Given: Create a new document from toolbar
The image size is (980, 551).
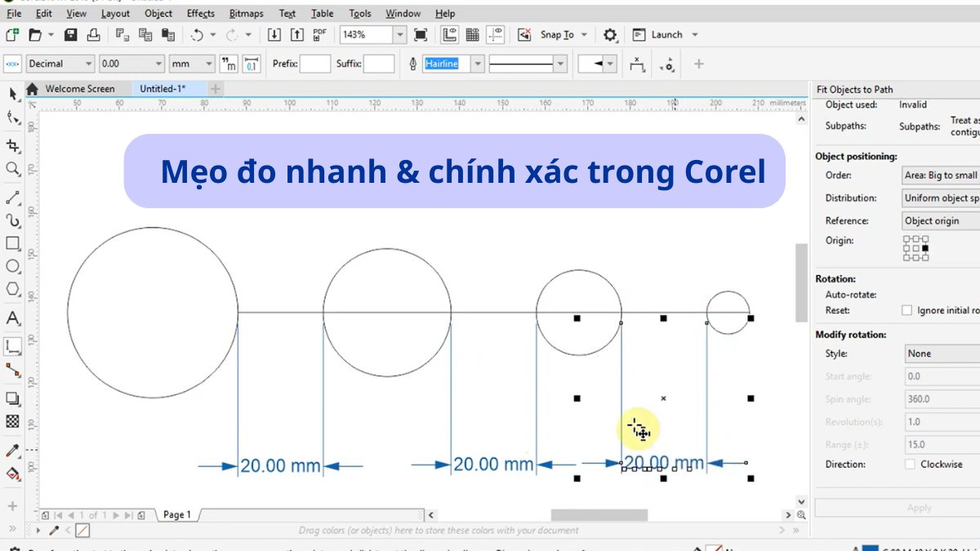Looking at the screenshot, I should point(11,34).
